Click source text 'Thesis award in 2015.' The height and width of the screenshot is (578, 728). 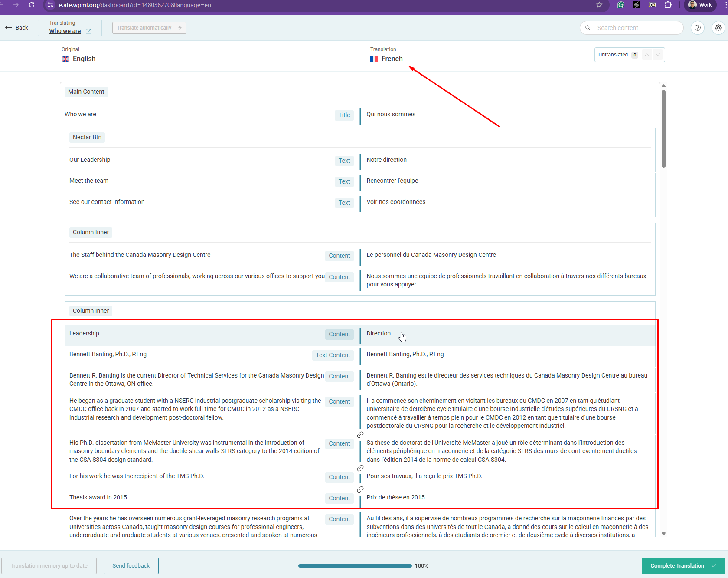coord(99,497)
